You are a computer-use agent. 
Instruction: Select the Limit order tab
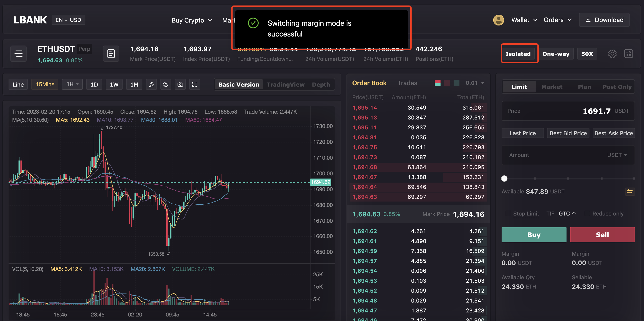point(519,87)
